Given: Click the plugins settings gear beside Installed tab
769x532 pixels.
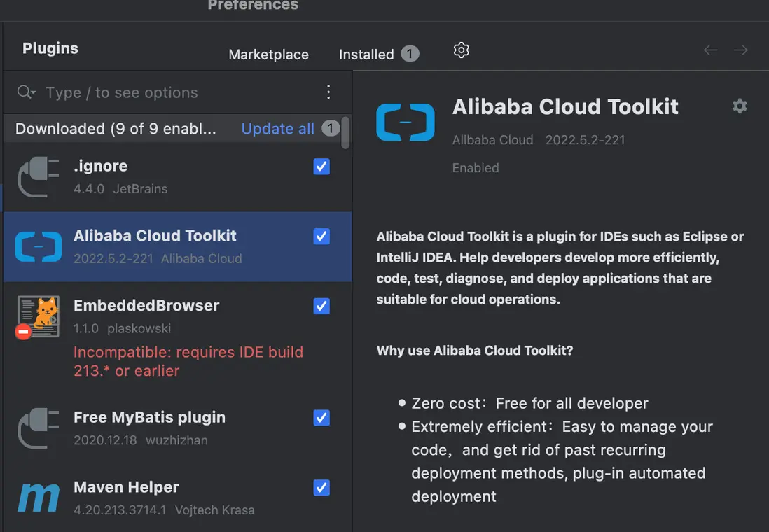Looking at the screenshot, I should click(x=461, y=50).
